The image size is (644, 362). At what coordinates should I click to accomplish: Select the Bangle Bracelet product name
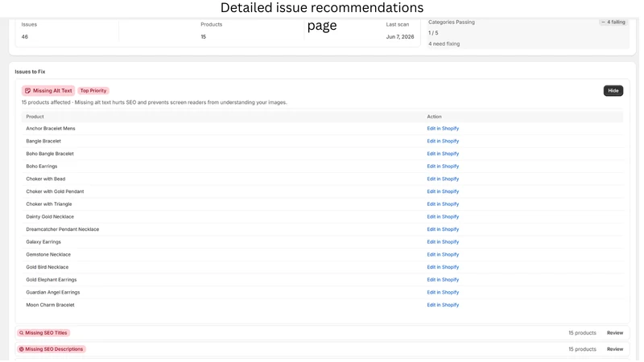click(x=43, y=142)
